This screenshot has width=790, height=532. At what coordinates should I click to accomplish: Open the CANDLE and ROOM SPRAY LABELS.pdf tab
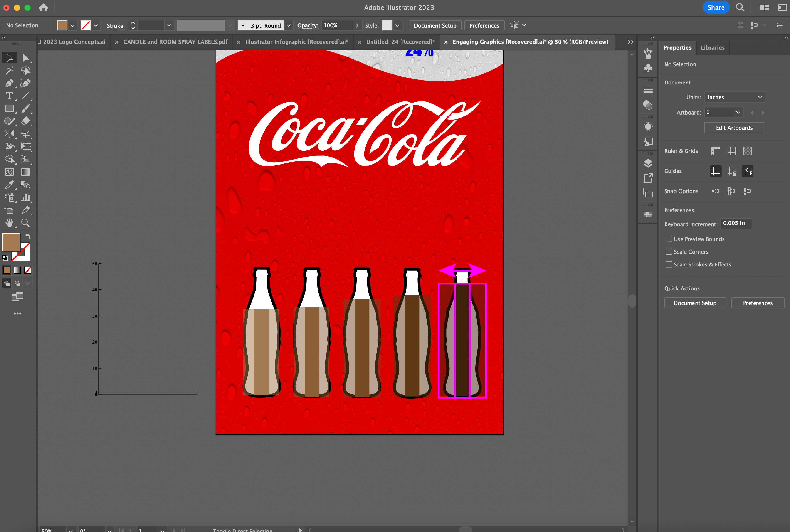click(x=175, y=42)
